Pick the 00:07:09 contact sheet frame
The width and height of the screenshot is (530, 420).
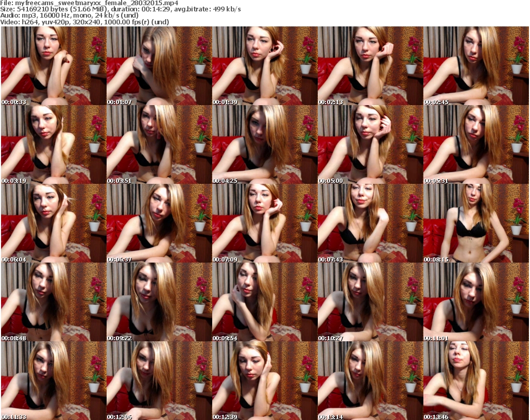265,223
